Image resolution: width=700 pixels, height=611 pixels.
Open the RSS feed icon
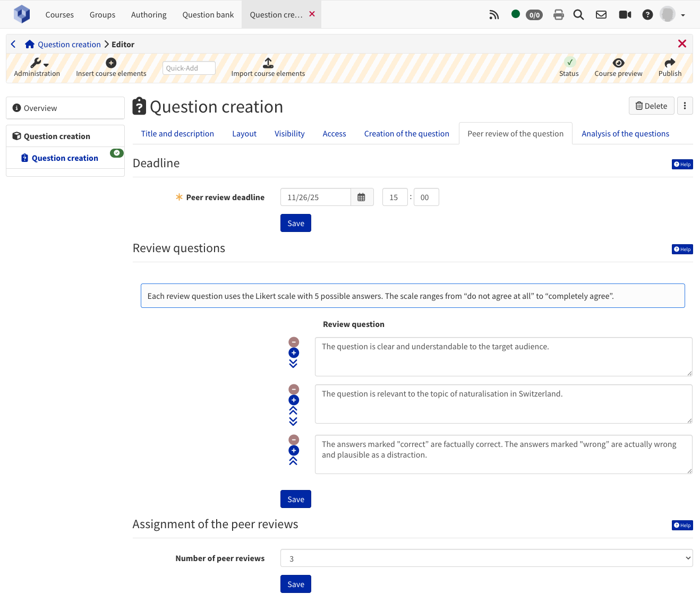coord(494,15)
